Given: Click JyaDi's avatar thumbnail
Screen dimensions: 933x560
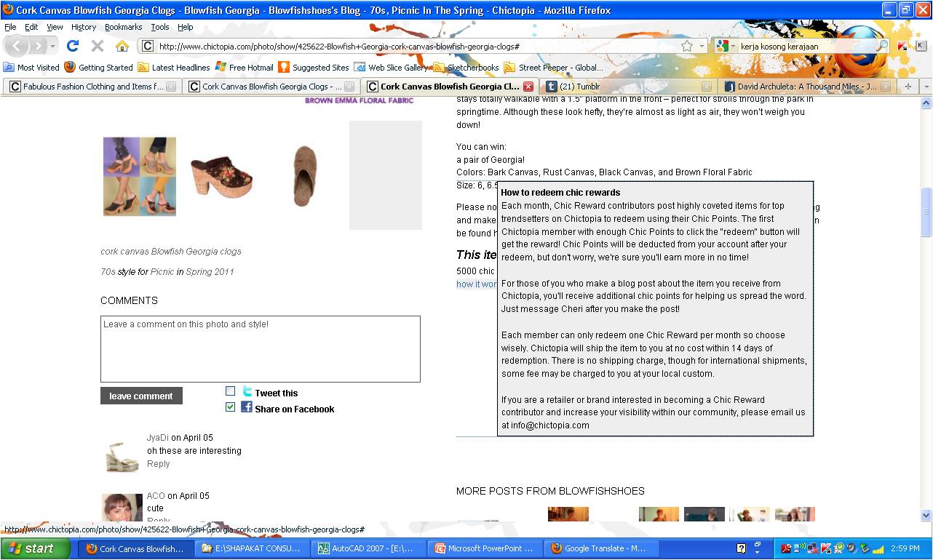Looking at the screenshot, I should 122,455.
